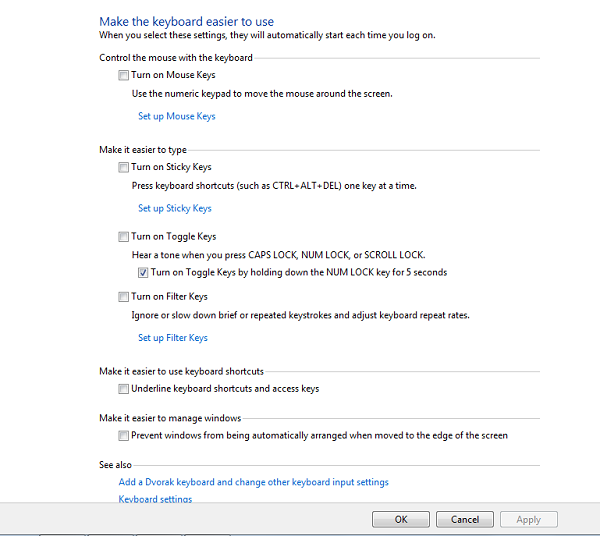The height and width of the screenshot is (536, 600).
Task: Uncheck the NUM LOCK 5 seconds option
Action: coord(143,272)
